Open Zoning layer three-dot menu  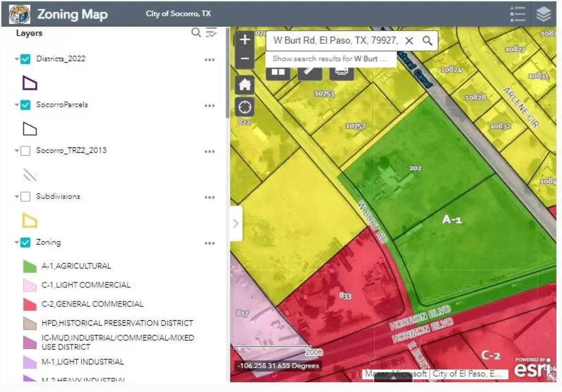click(x=210, y=243)
